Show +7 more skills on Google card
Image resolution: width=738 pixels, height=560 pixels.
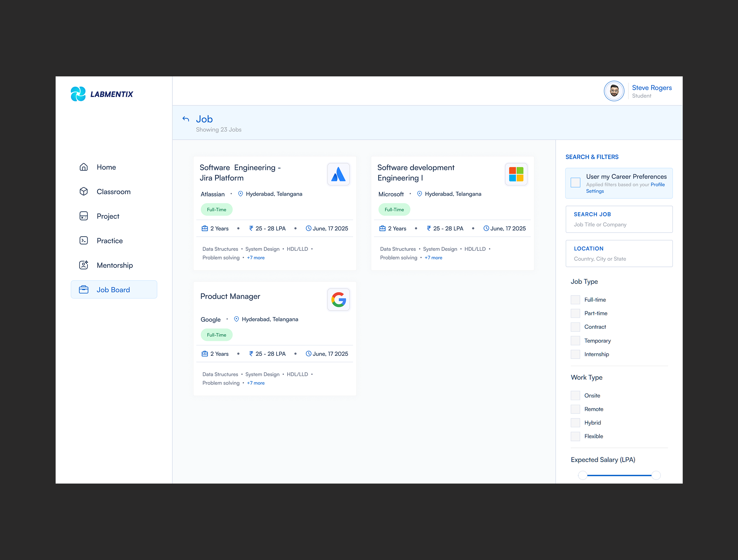256,383
